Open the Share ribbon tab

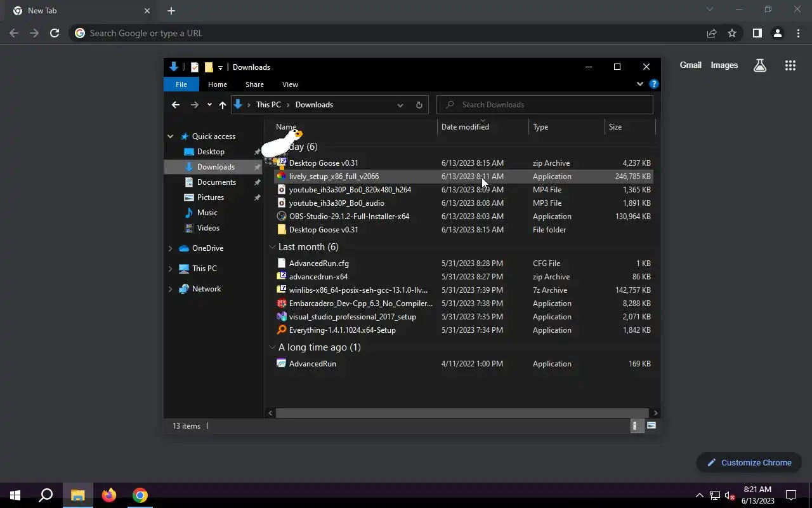(x=254, y=84)
